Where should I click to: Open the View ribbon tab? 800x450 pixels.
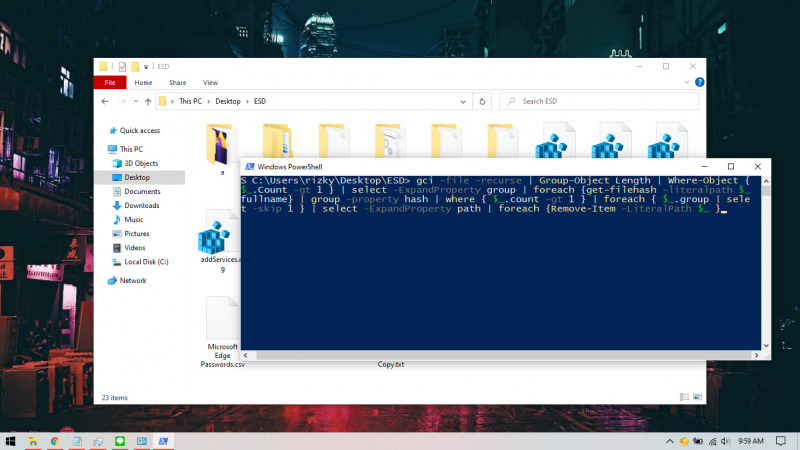(210, 82)
